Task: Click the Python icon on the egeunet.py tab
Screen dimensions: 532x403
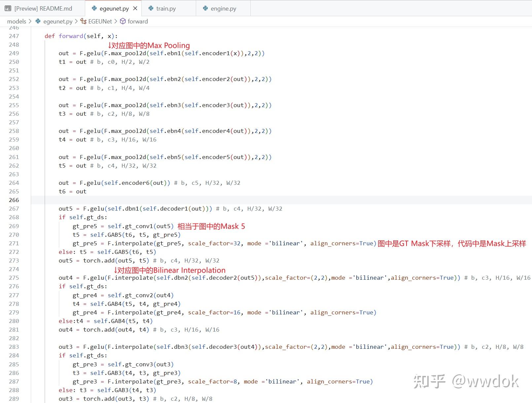Action: (x=94, y=8)
